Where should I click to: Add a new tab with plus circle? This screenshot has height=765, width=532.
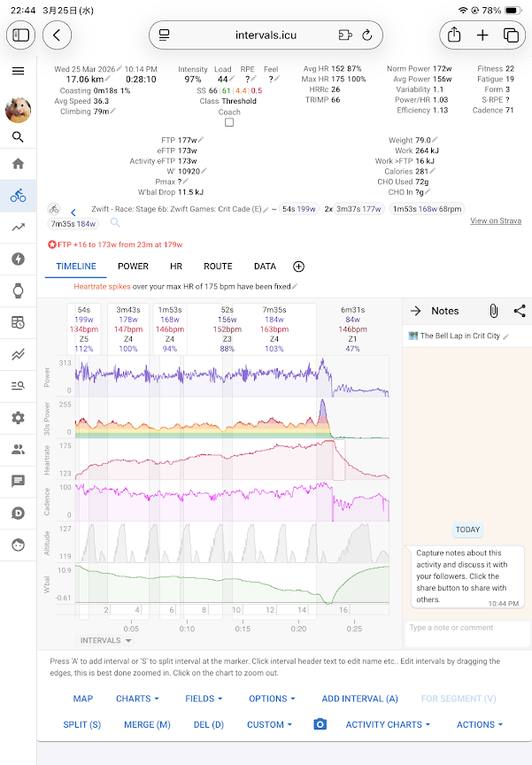click(x=299, y=267)
